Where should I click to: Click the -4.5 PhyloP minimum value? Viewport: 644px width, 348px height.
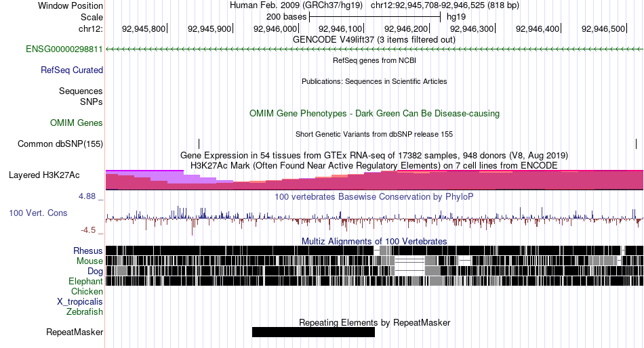click(x=88, y=230)
